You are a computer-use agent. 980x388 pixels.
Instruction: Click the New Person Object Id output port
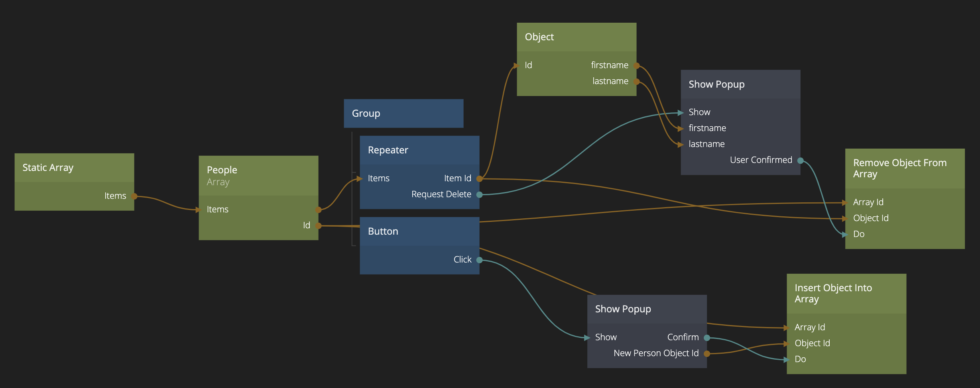pyautogui.click(x=706, y=354)
